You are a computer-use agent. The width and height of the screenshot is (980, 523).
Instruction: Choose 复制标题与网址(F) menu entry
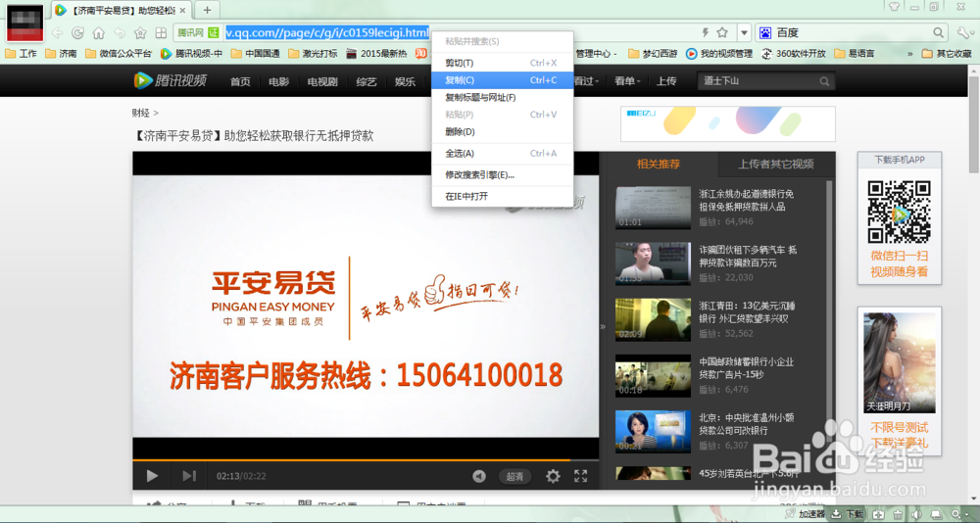click(502, 98)
